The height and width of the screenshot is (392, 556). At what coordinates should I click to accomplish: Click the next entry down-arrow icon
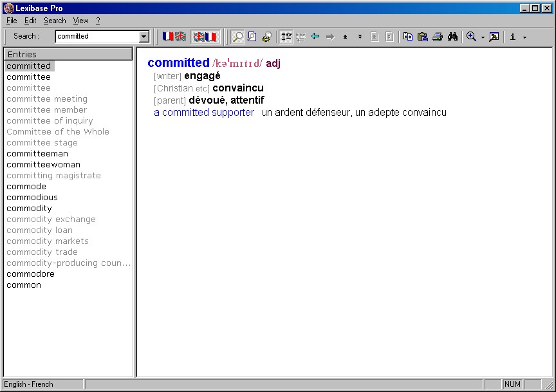click(360, 37)
